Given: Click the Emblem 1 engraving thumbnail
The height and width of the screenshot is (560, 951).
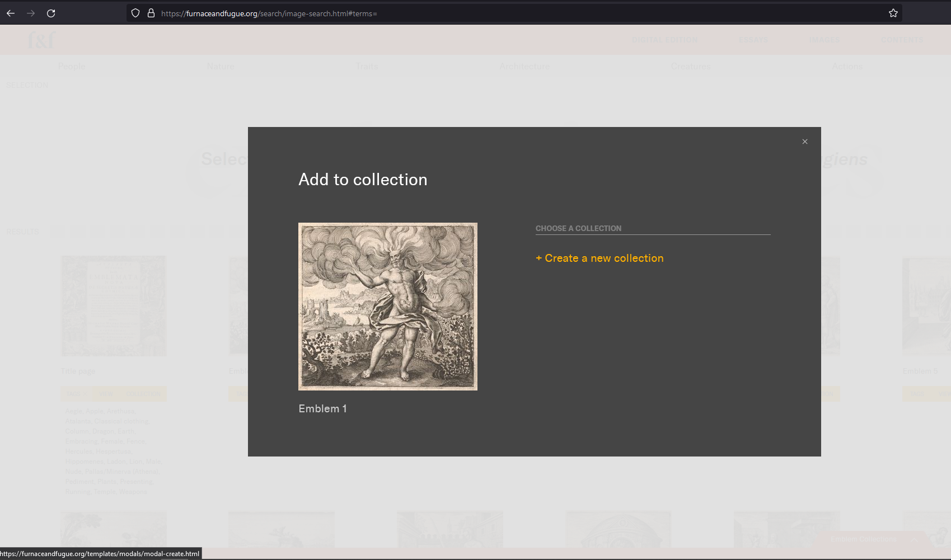Looking at the screenshot, I should pos(388,307).
